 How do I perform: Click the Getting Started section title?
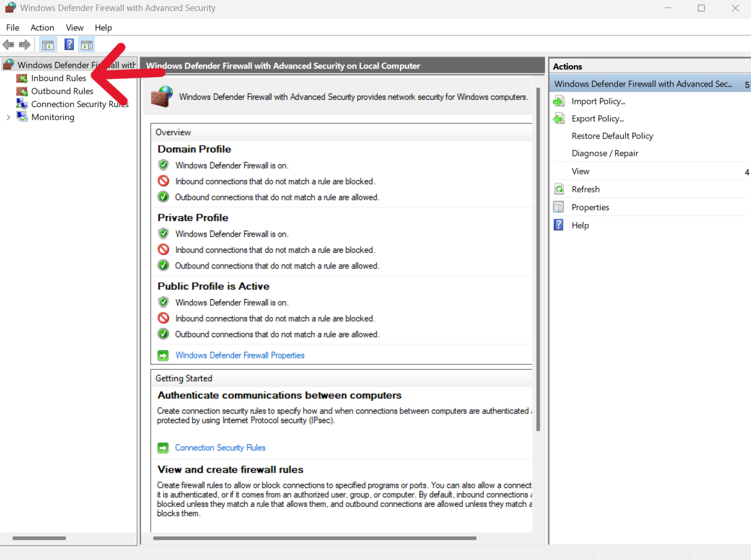coord(184,378)
